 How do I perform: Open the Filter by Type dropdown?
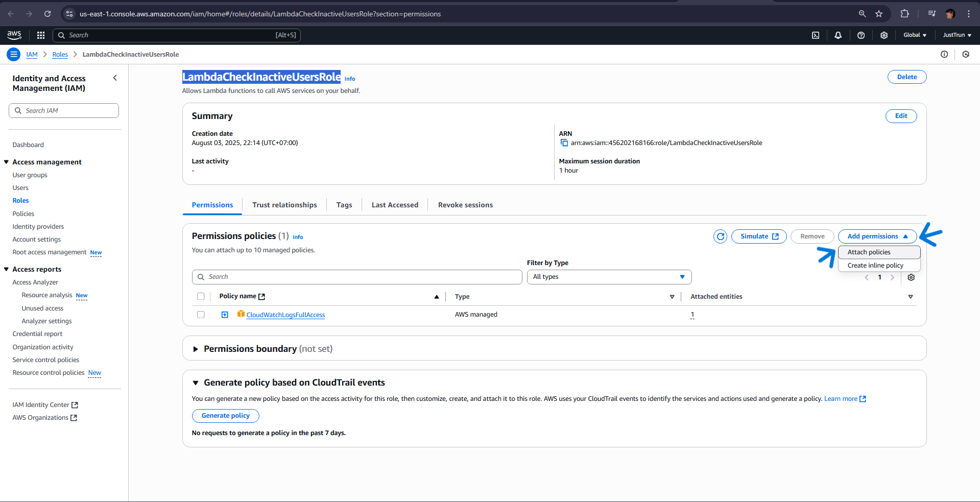tap(609, 277)
